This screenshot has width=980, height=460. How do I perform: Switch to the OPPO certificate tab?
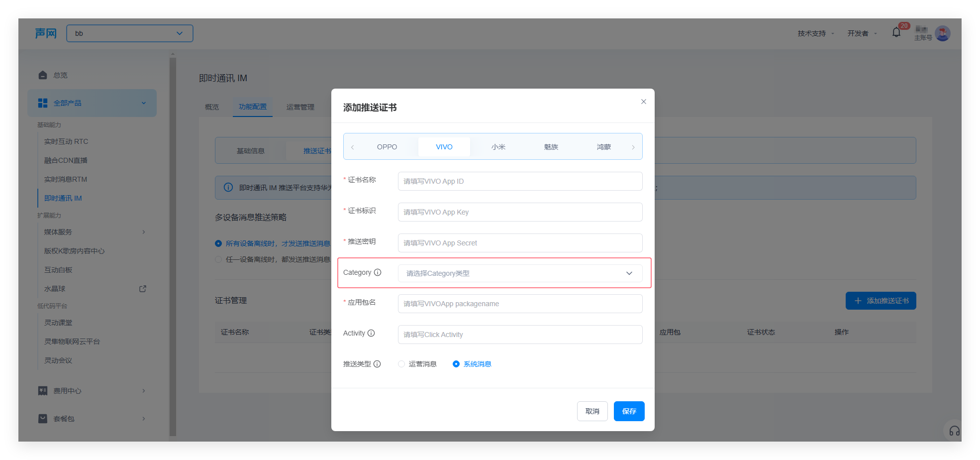387,147
